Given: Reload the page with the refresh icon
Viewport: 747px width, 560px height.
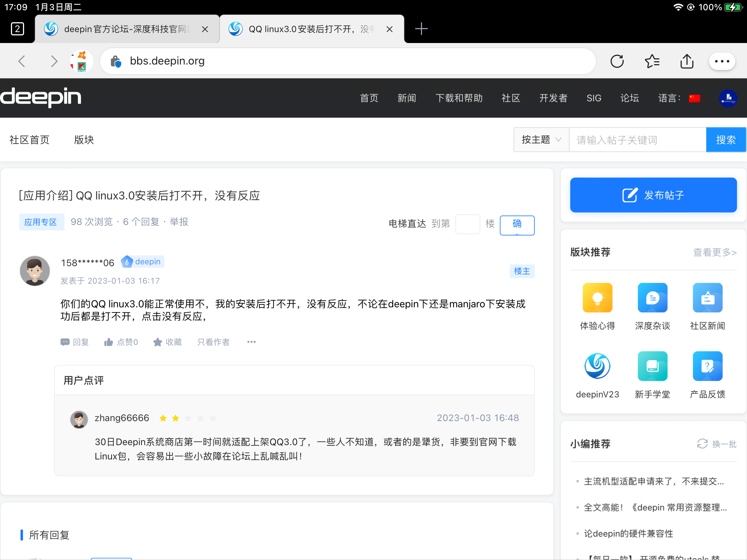Looking at the screenshot, I should coord(617,61).
